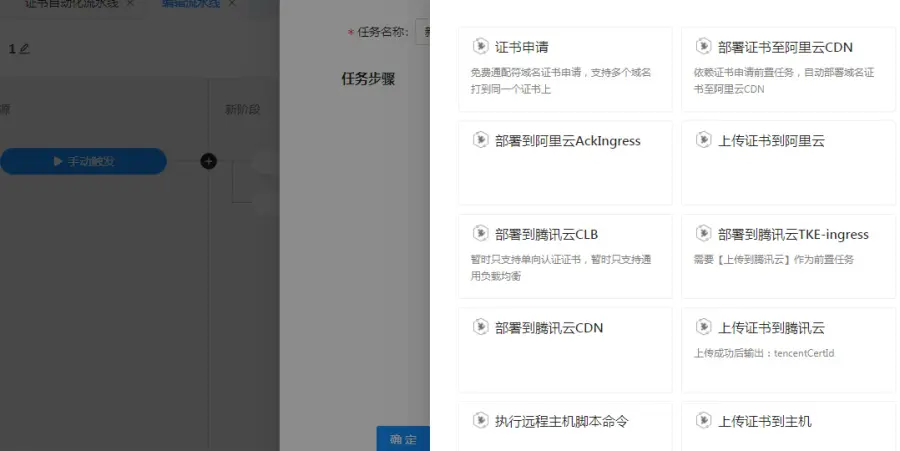Click the 上传证书到腾讯云 plugin icon
Viewport: 900px width, 451px height.
click(704, 326)
